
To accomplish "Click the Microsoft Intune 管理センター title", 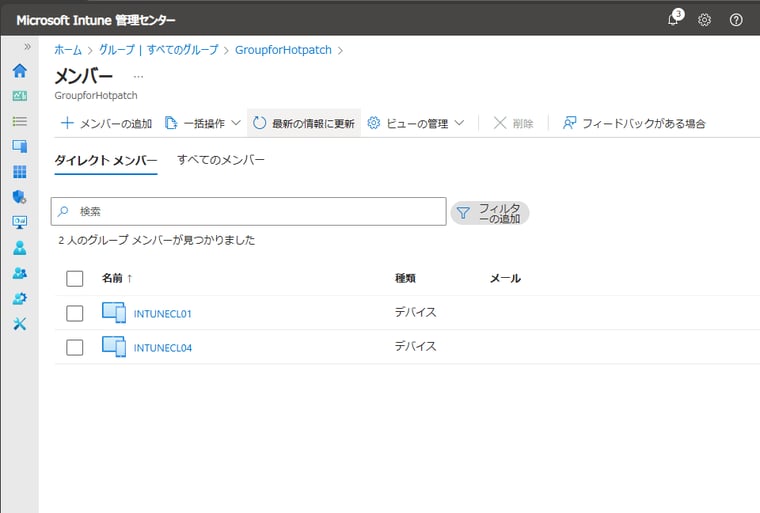I will click(96, 20).
